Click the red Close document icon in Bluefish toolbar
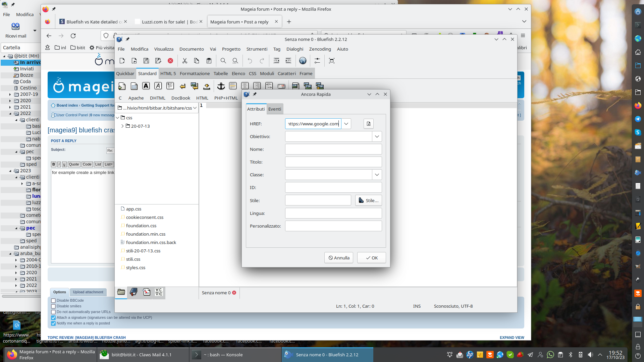This screenshot has width=644, height=362. 170,61
